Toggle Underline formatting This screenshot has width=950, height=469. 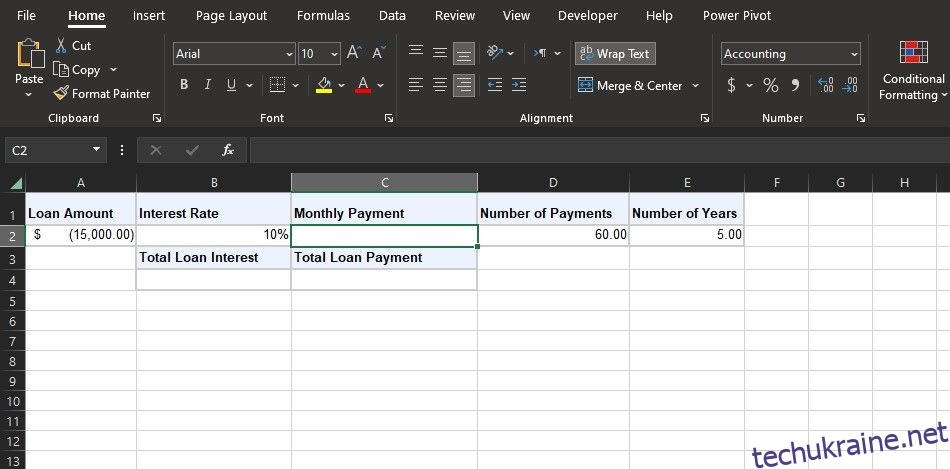pos(231,85)
